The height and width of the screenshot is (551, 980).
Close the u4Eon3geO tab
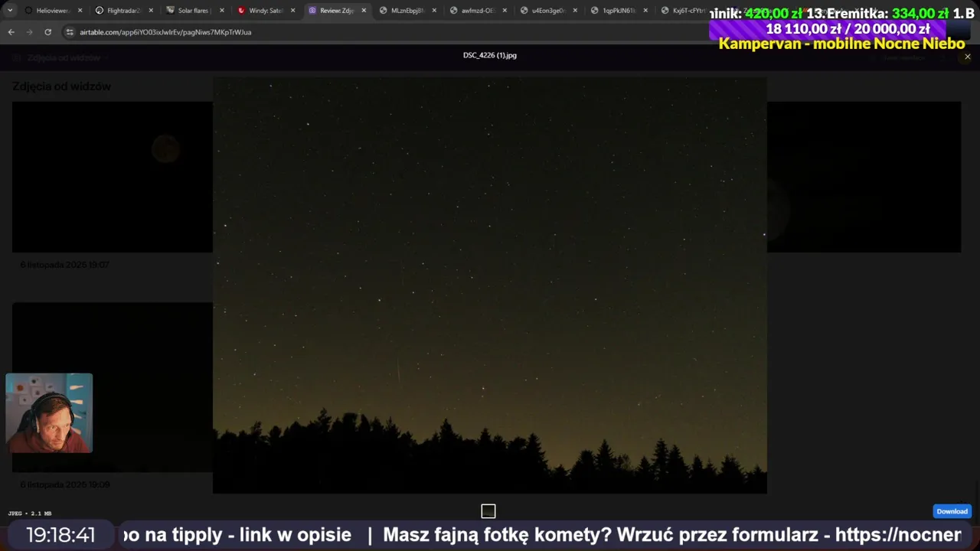pyautogui.click(x=575, y=11)
